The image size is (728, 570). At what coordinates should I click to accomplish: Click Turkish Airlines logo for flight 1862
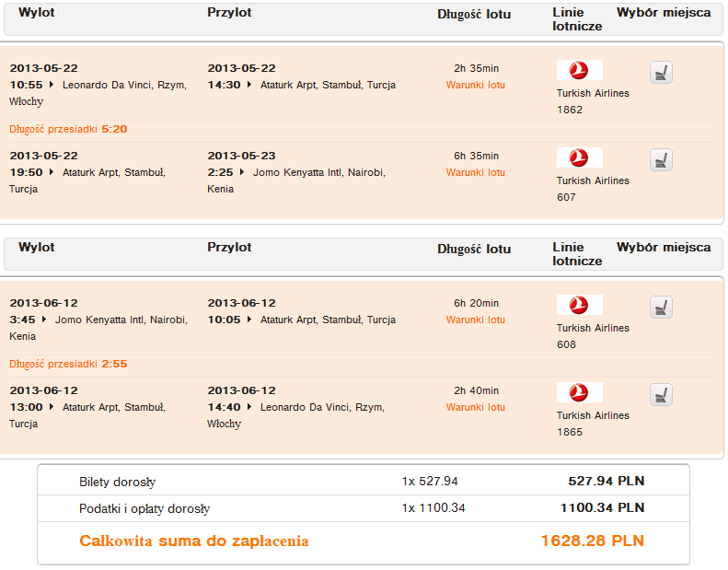pos(579,71)
